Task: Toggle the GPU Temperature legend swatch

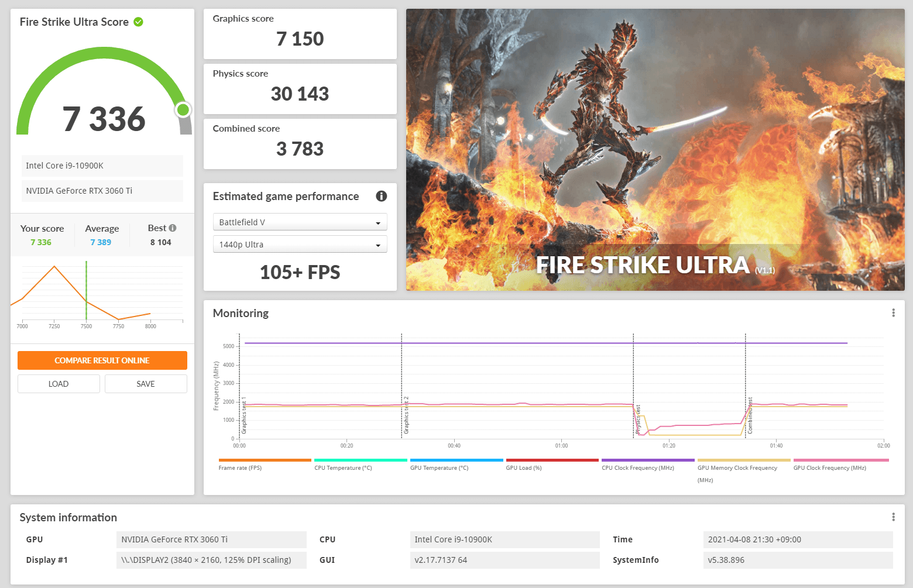Action: coord(456,460)
